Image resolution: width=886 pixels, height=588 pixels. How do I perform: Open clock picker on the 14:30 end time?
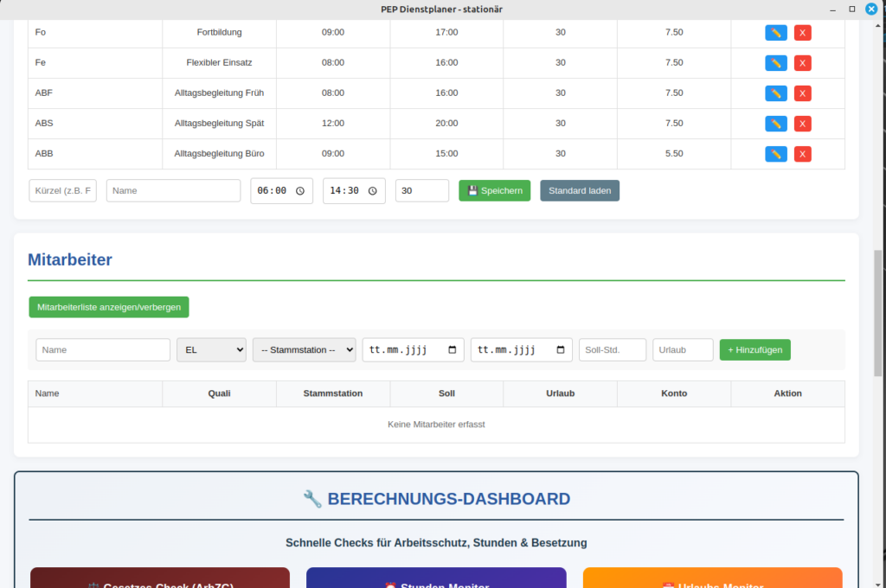[373, 191]
